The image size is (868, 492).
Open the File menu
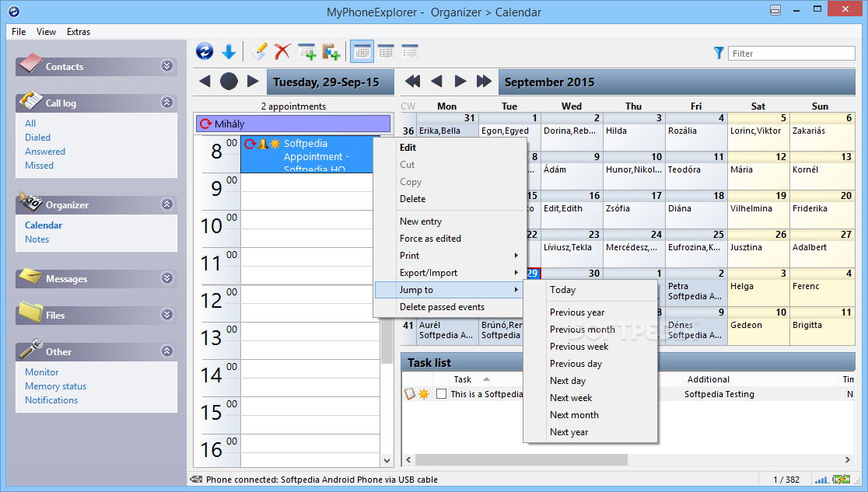(x=19, y=32)
